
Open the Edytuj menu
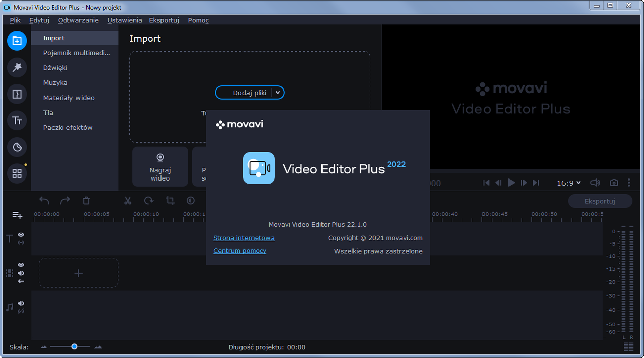(39, 20)
